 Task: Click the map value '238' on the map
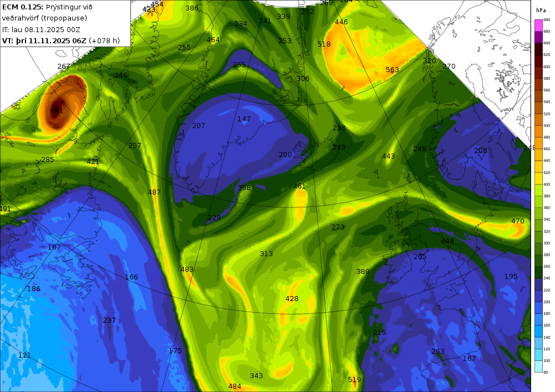[339, 128]
